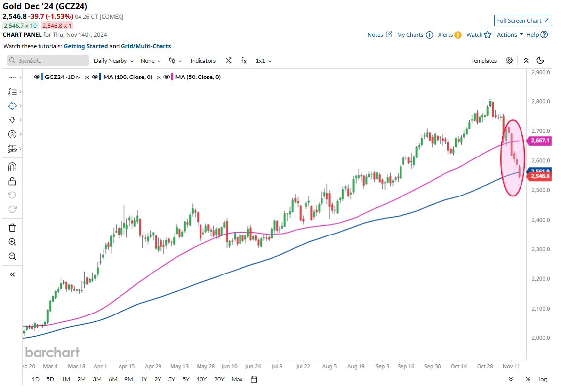Hide the MA (50, Close, 0) overlay
Image resolution: width=561 pixels, height=392 pixels.
coord(166,77)
